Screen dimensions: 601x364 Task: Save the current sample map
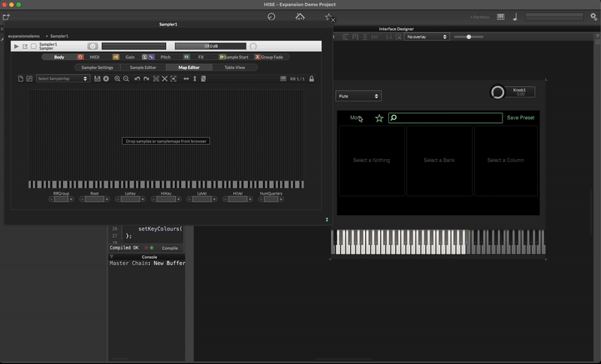[x=98, y=79]
